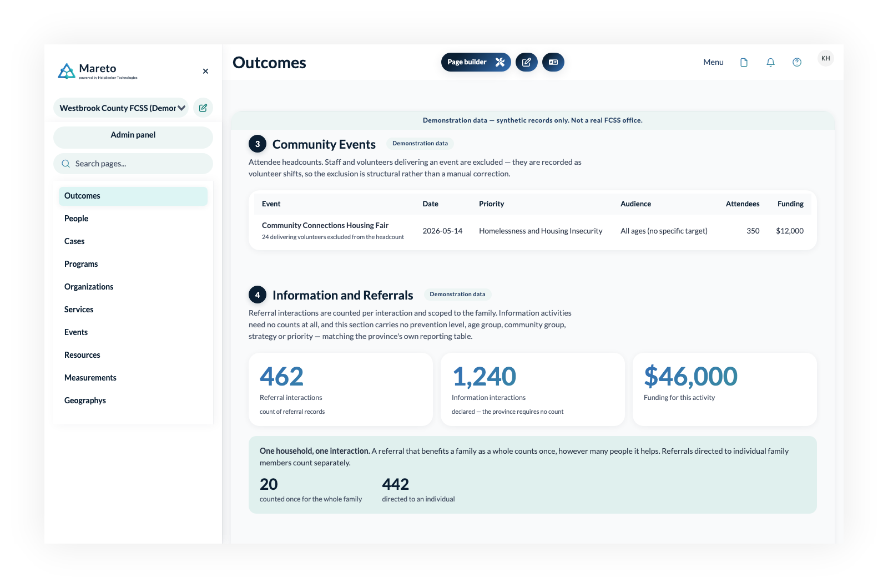Click the edit icon beside the organization selector
The image size is (888, 588).
click(203, 108)
